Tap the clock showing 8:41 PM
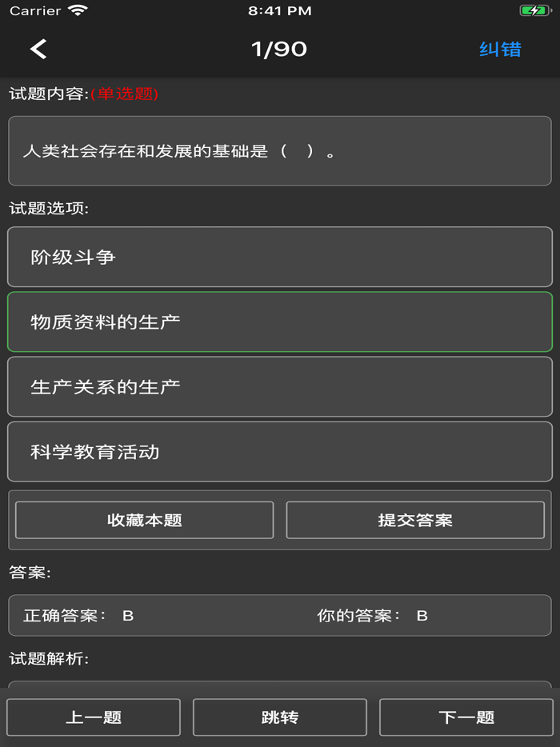 [280, 11]
